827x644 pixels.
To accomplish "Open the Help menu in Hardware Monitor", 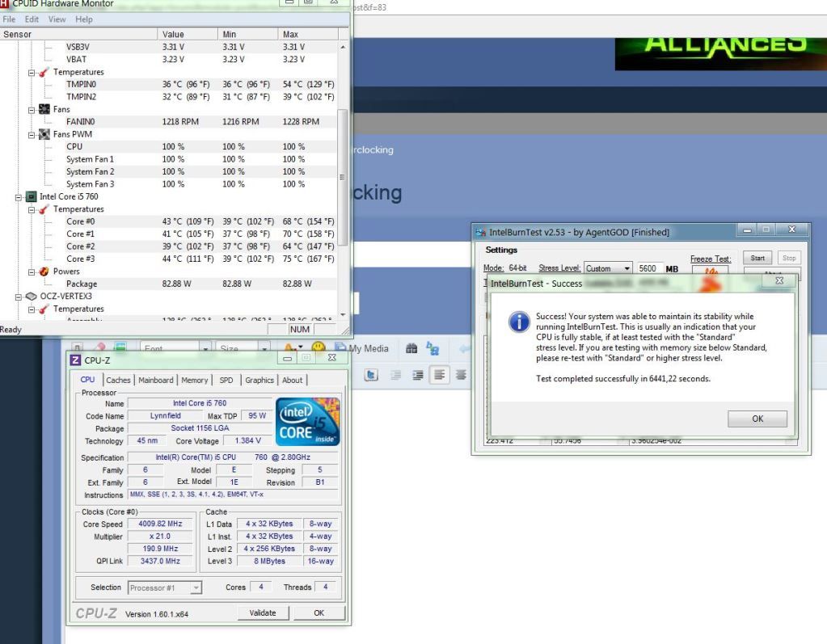I will pyautogui.click(x=84, y=19).
